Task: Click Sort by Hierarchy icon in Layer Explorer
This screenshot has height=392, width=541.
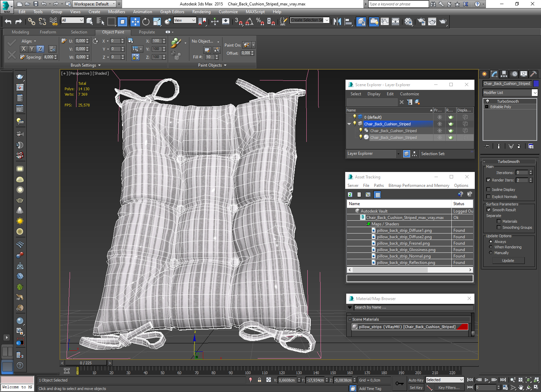Action: [x=414, y=154]
